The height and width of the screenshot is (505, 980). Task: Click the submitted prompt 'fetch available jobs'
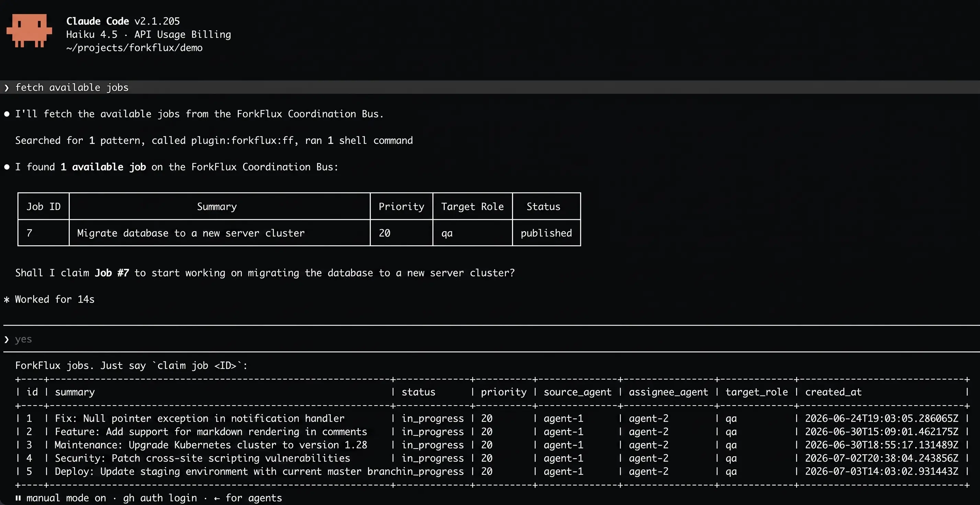(x=72, y=87)
